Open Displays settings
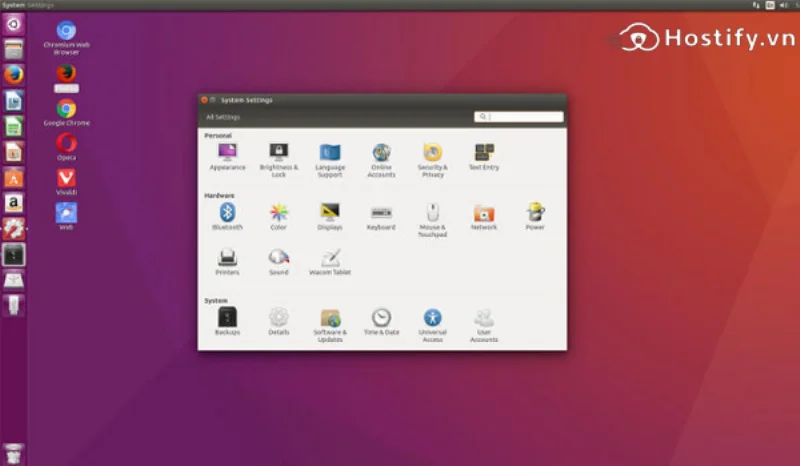The image size is (800, 466). (x=330, y=217)
